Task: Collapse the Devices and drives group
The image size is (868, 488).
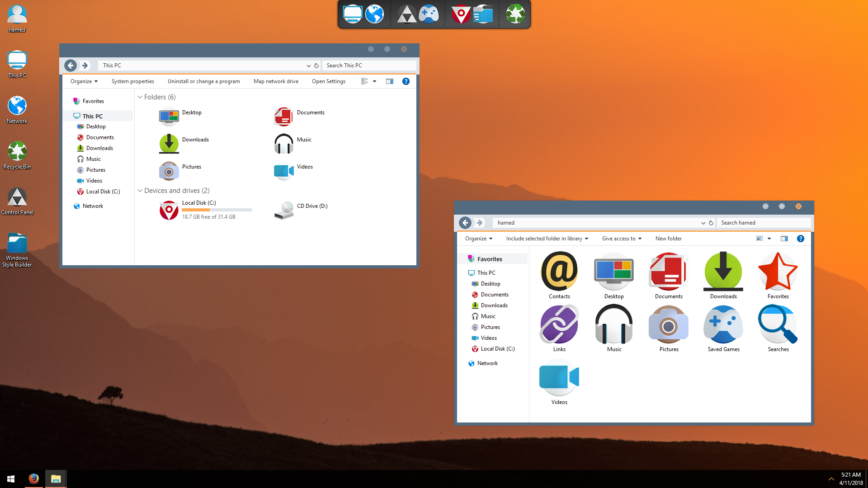Action: pos(140,191)
